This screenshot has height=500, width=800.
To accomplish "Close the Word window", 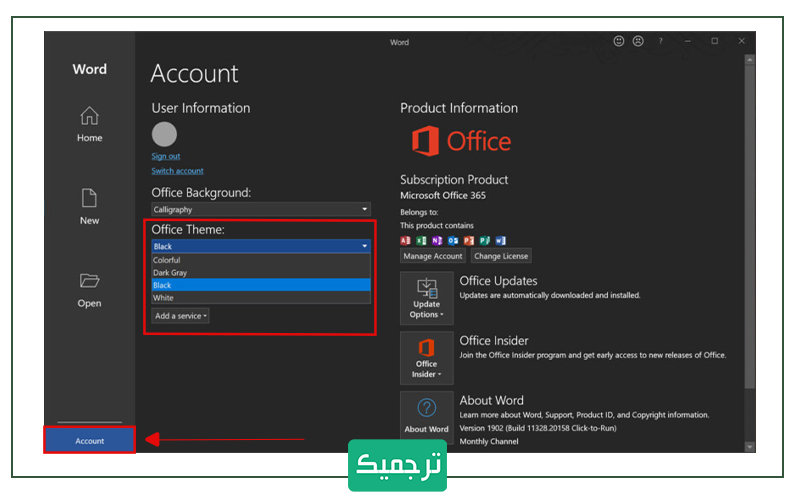I will click(741, 41).
